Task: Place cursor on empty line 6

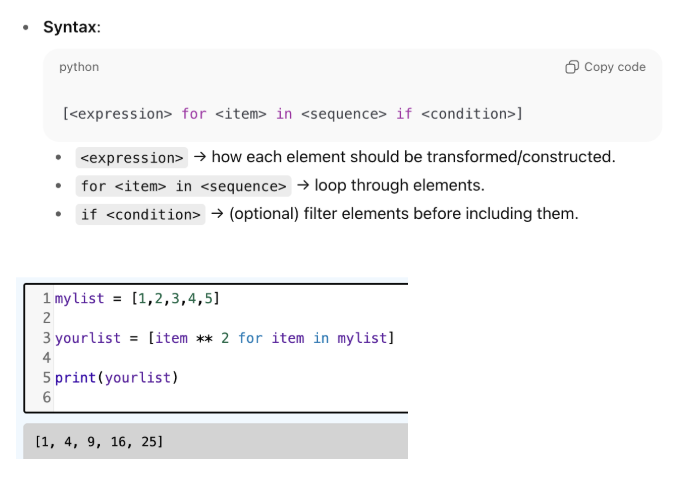Action: point(200,397)
